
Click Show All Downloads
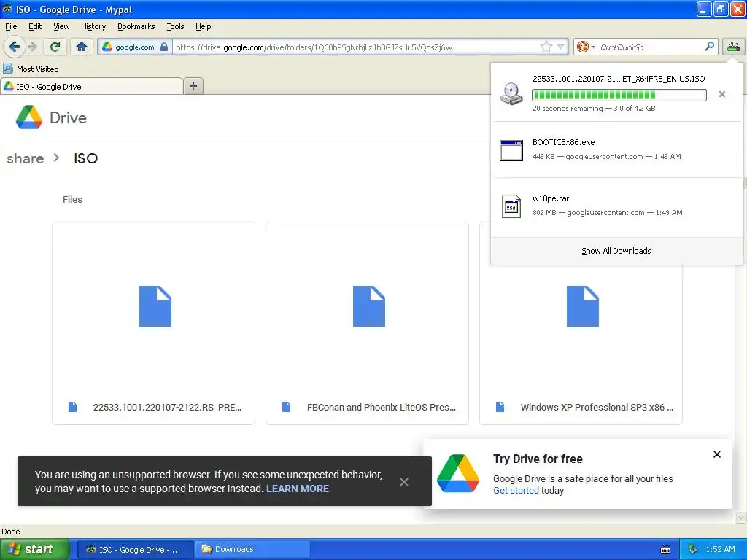click(x=616, y=251)
